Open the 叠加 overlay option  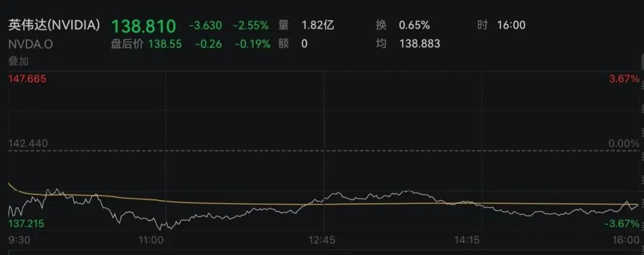(x=18, y=62)
